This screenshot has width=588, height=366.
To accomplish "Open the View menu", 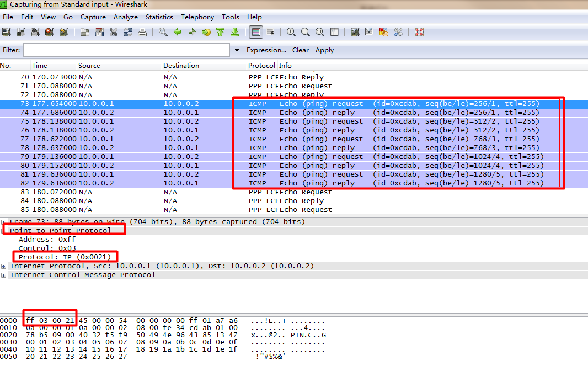I will [48, 17].
